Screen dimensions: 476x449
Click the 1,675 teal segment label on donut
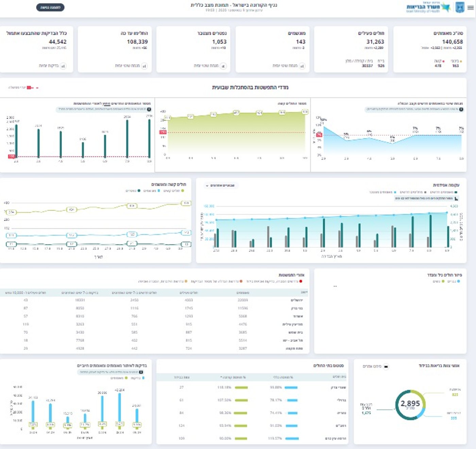point(366,413)
